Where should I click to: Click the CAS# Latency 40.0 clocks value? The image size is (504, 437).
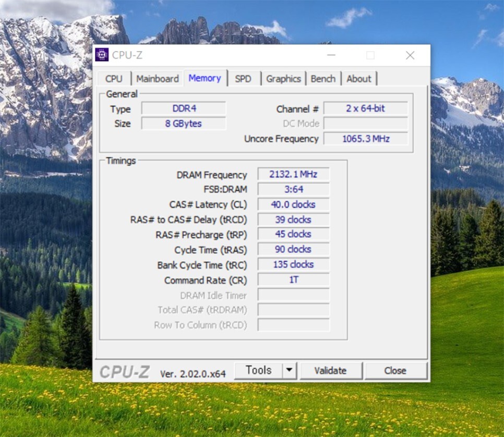(293, 204)
